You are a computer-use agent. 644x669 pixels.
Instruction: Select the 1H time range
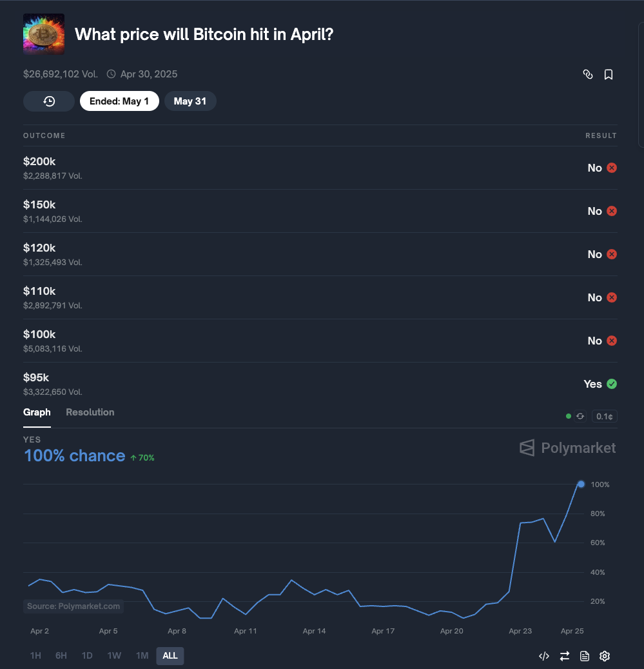(x=35, y=655)
